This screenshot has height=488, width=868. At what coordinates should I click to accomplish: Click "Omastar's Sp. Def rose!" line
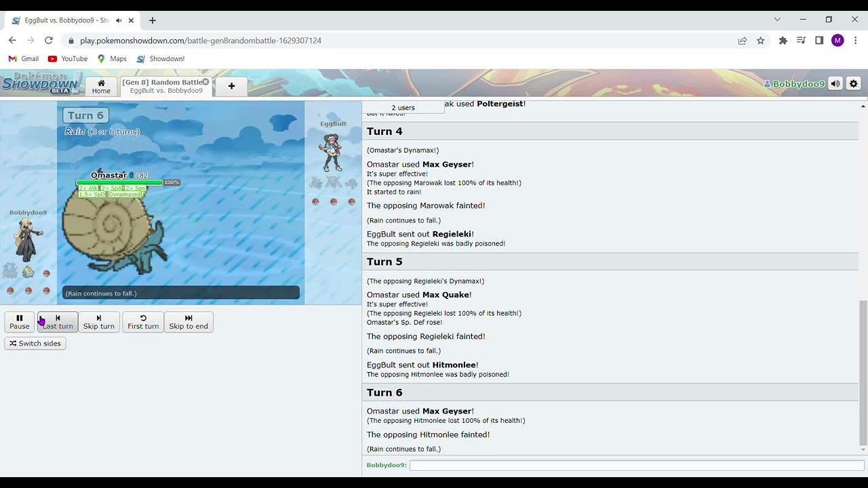404,323
